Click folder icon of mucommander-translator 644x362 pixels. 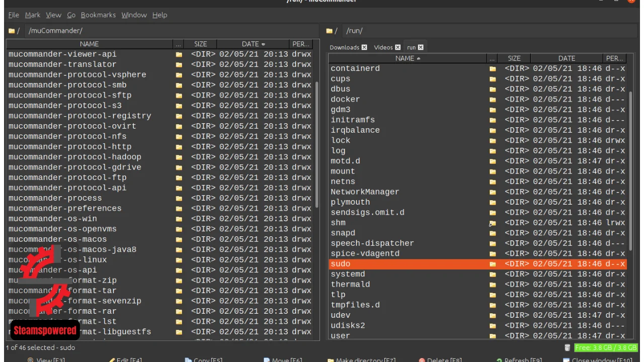[x=179, y=64]
